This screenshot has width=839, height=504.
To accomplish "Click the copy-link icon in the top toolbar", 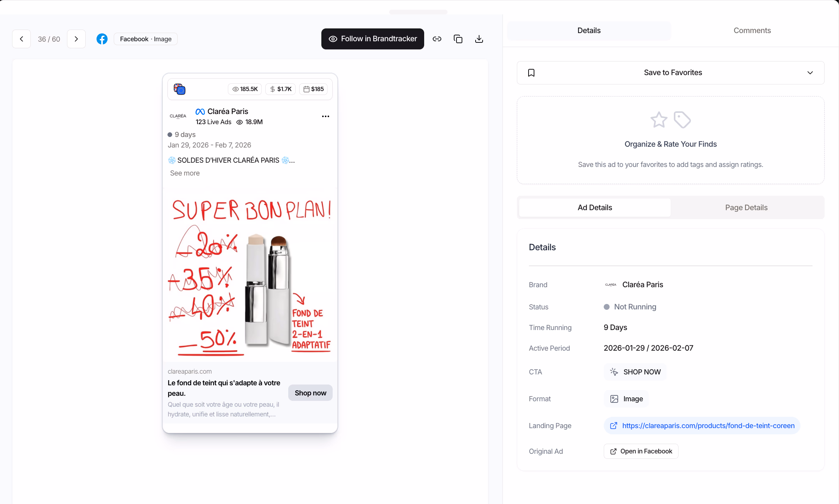I will pyautogui.click(x=437, y=39).
